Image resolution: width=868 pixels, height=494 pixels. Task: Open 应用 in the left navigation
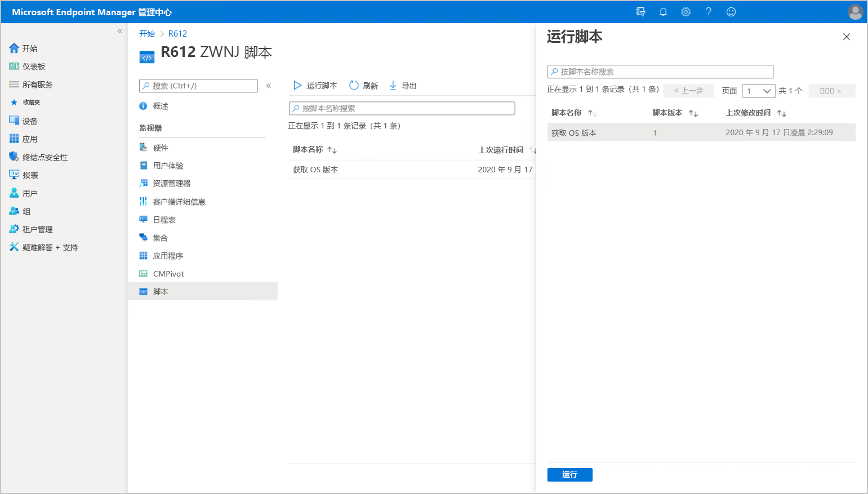pyautogui.click(x=23, y=139)
